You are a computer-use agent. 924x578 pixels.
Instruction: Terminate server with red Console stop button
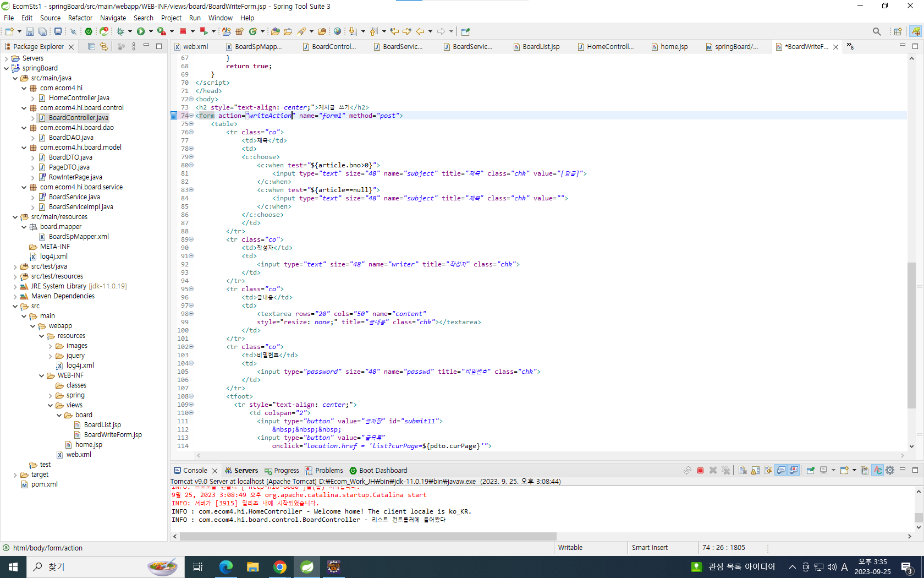click(700, 471)
